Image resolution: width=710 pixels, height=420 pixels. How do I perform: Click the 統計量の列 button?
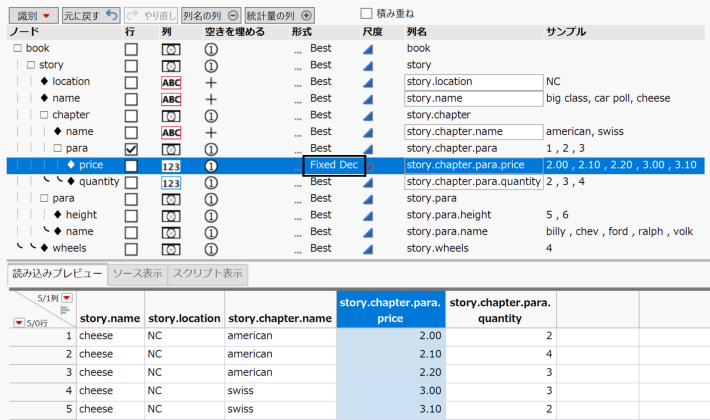pos(280,16)
